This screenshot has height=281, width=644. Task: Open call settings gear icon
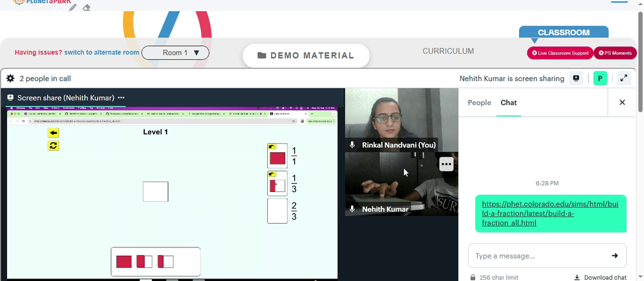(10, 79)
